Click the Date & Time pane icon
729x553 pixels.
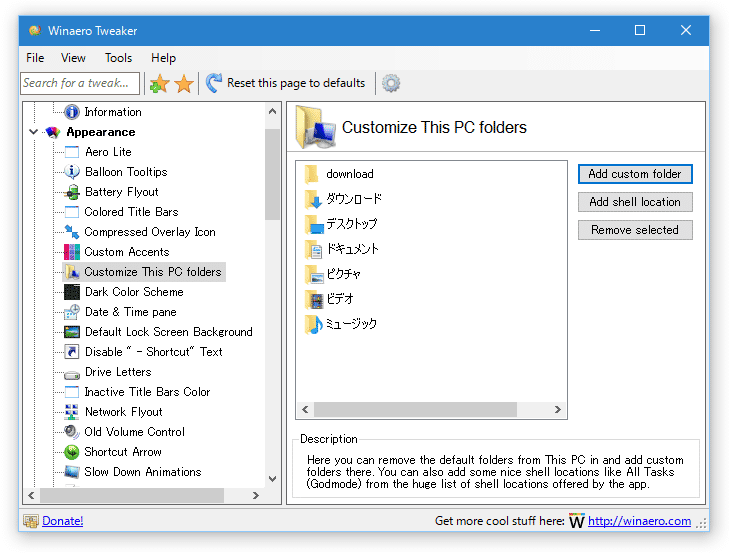click(x=72, y=312)
